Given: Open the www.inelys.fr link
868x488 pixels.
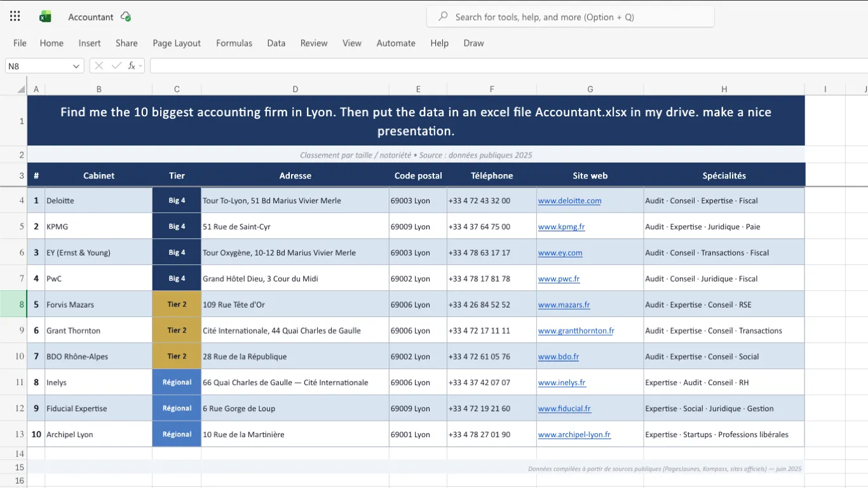Looking at the screenshot, I should click(562, 383).
